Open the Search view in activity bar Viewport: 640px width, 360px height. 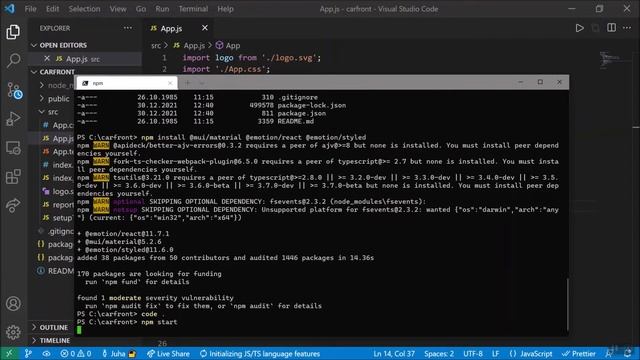coord(13,60)
